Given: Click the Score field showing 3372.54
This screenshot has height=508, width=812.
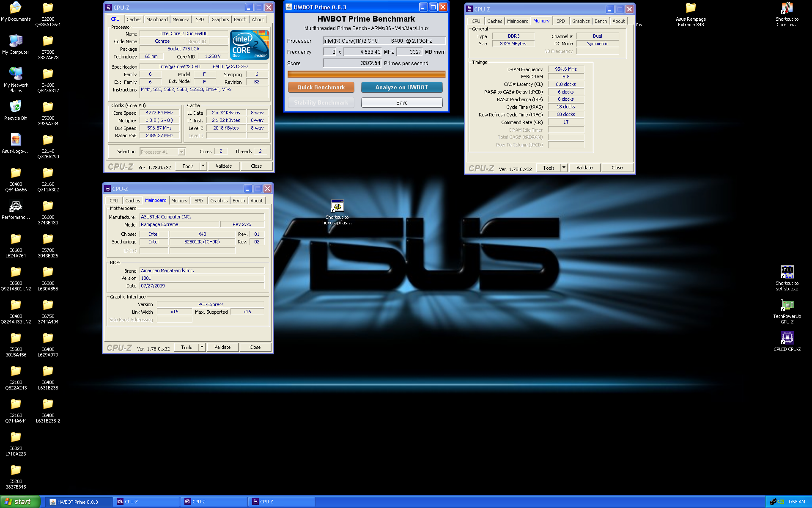Looking at the screenshot, I should tap(352, 63).
